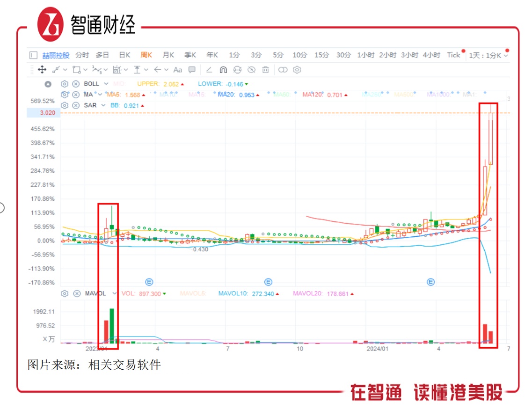Click the E event marker near 2024/01
Screen dimensions: 532x417
[x=430, y=282]
